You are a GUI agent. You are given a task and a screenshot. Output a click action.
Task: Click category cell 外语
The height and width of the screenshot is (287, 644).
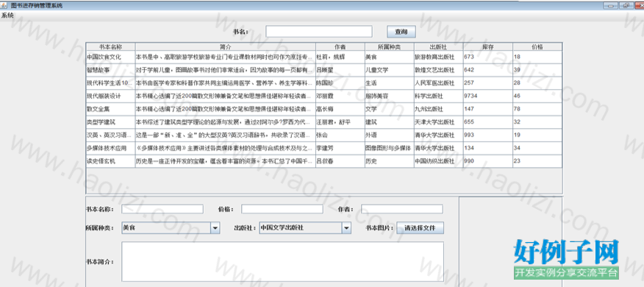pyautogui.click(x=390, y=135)
